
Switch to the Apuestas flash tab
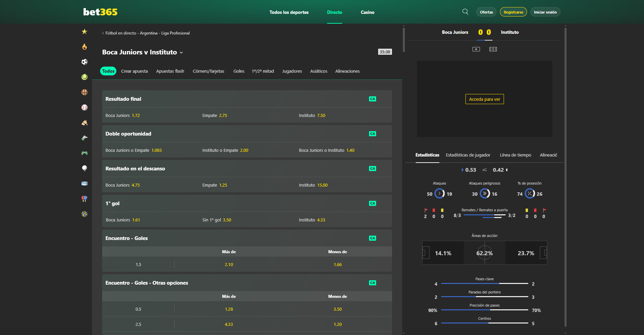click(x=170, y=71)
